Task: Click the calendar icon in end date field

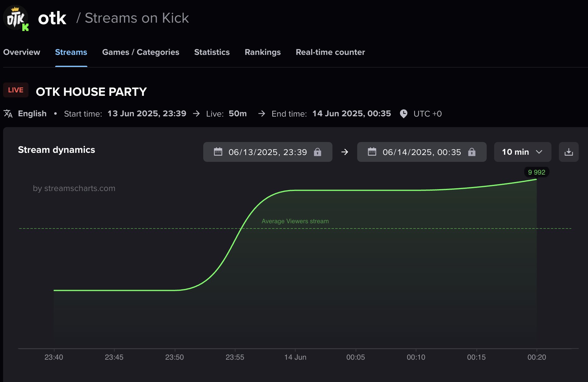Action: click(372, 152)
